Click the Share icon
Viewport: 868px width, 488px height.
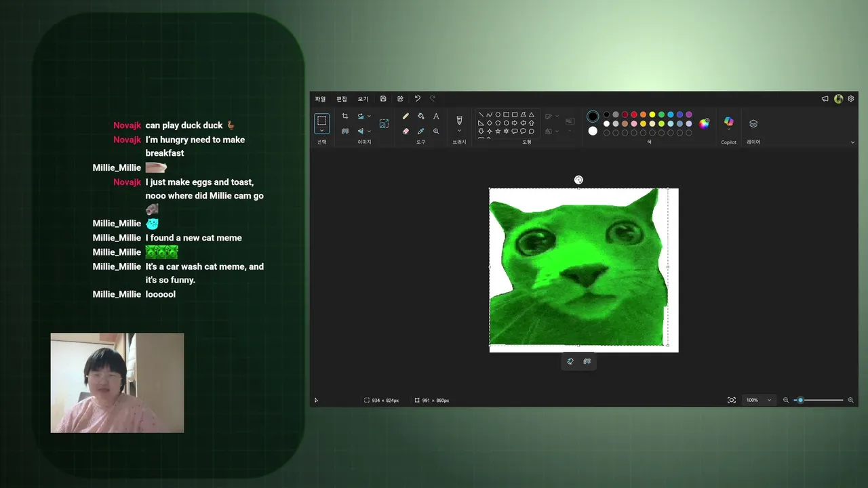click(x=400, y=99)
